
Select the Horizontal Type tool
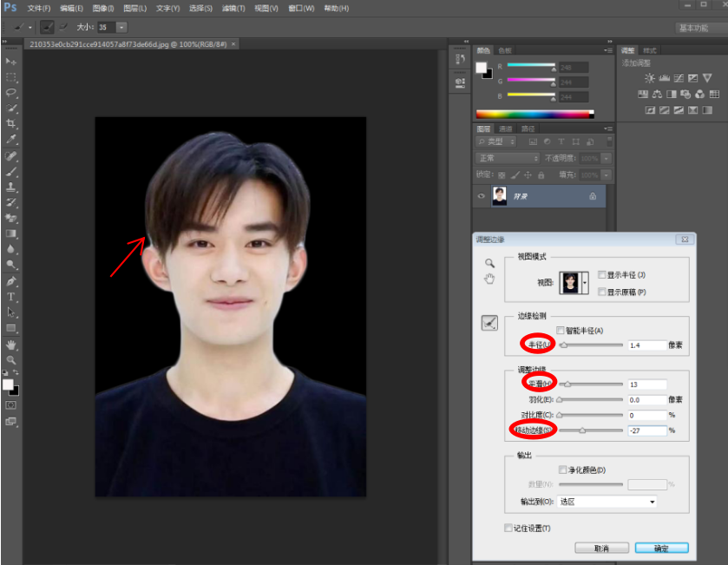[x=11, y=298]
